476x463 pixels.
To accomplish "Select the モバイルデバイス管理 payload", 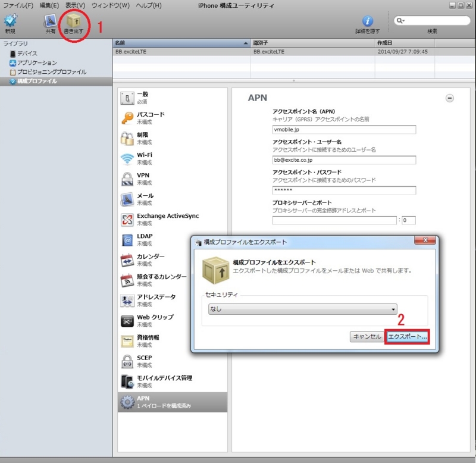I will point(172,381).
